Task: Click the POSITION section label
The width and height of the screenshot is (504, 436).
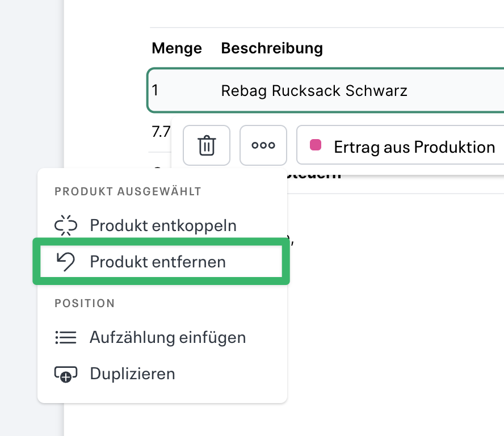Action: [x=85, y=303]
